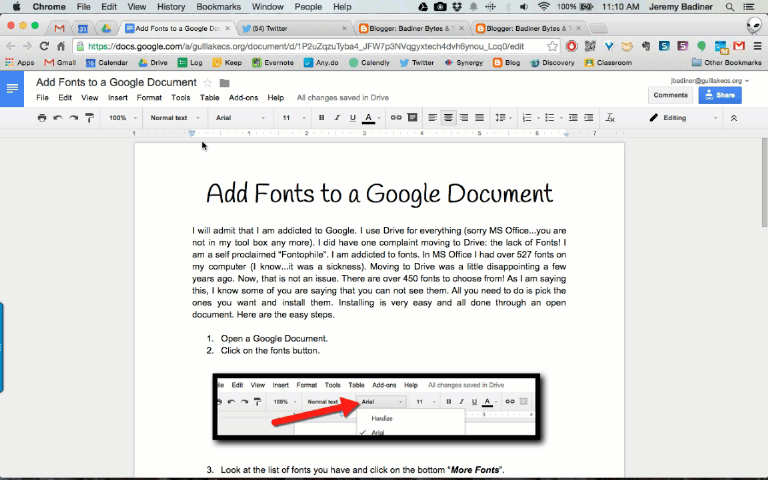Click the print icon in Docs toolbar
Viewport: 768px width, 480px height.
click(x=42, y=118)
